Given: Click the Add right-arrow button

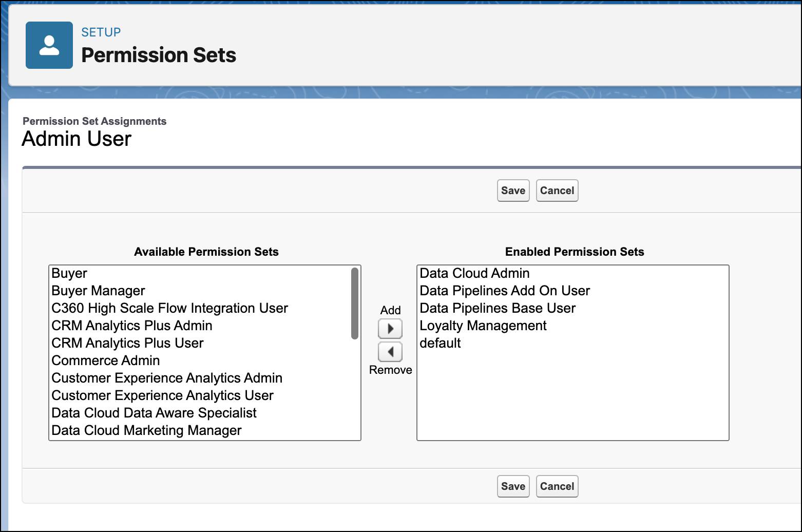Looking at the screenshot, I should click(390, 329).
